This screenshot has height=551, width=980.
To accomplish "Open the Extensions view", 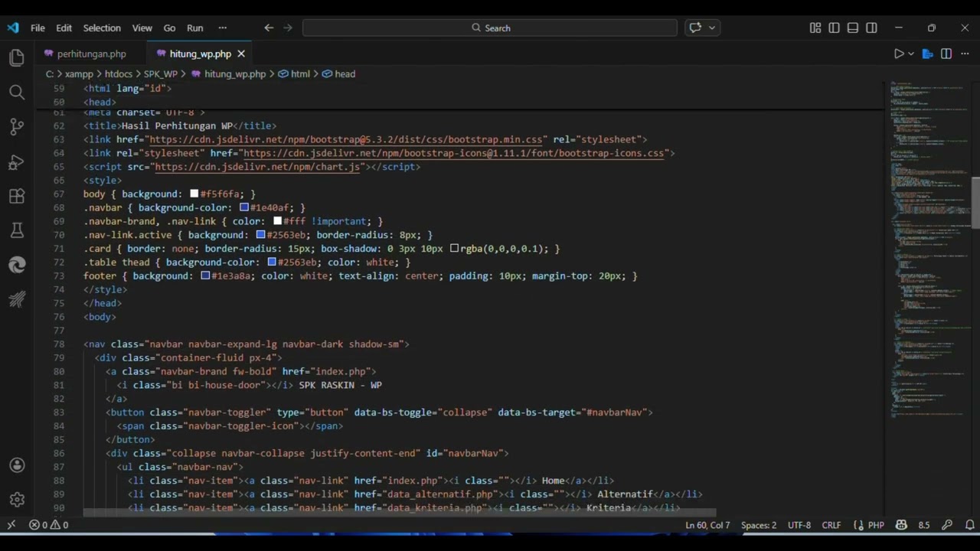I will [17, 196].
